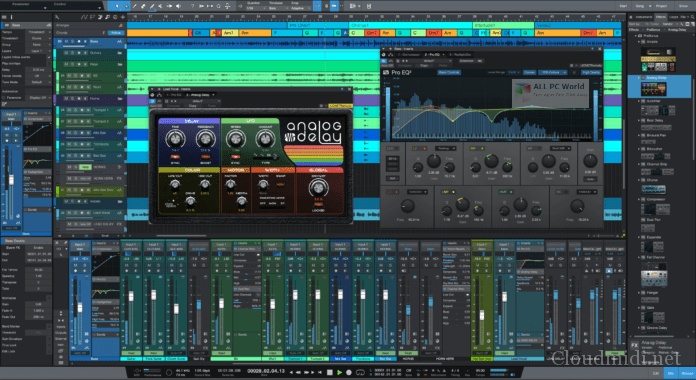Open the Song page button
The image size is (696, 380).
pos(640,6)
